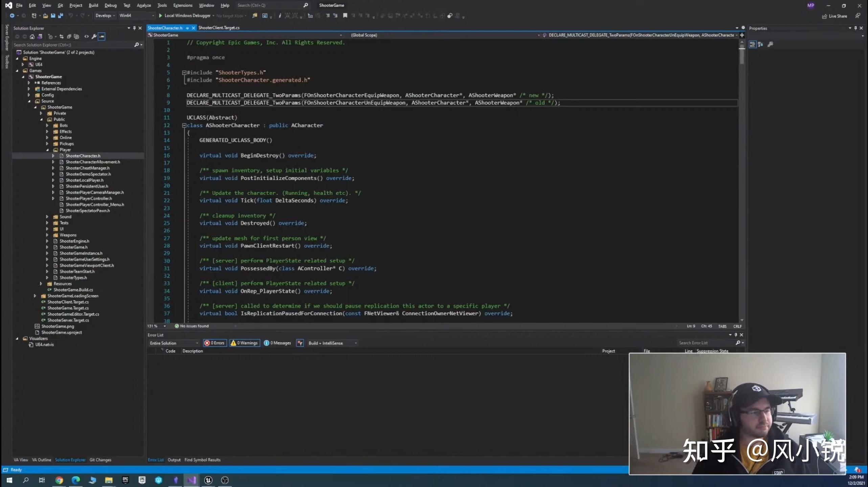Toggle the 0 Warnings filter in Error List
This screenshot has height=487, width=868.
pos(244,343)
